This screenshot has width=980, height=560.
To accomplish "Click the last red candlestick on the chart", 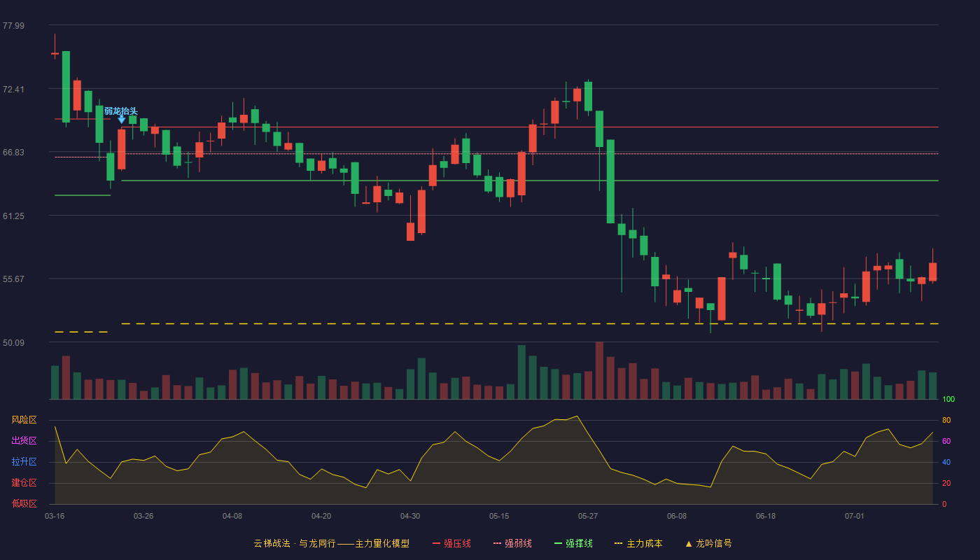I will click(932, 272).
